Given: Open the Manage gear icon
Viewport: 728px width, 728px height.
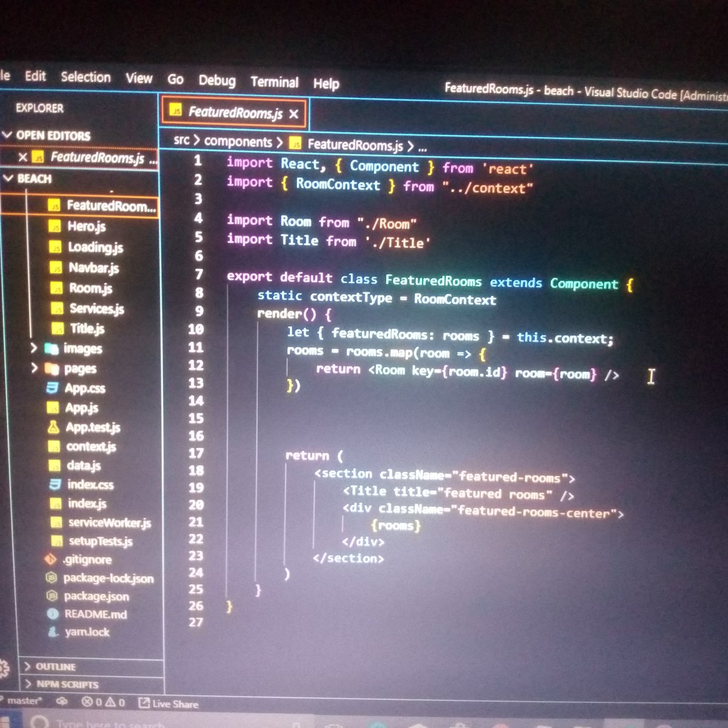Looking at the screenshot, I should click(x=4, y=669).
